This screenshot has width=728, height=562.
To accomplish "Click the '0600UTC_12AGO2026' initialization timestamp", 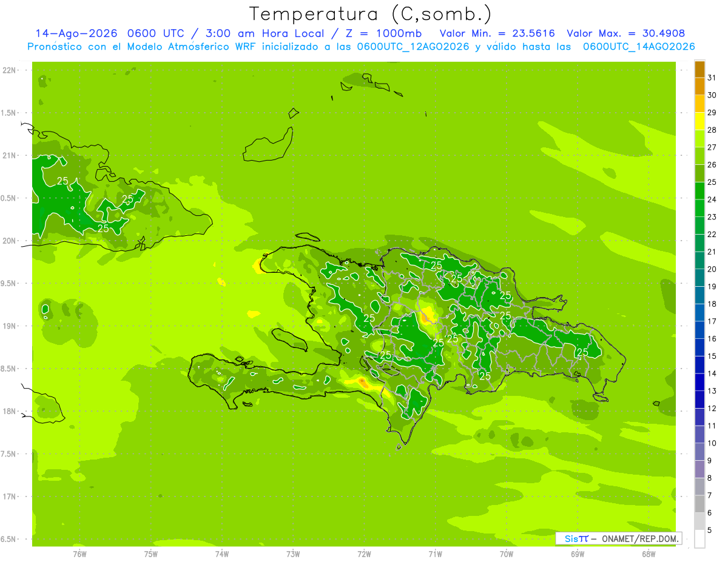I will pos(413,47).
